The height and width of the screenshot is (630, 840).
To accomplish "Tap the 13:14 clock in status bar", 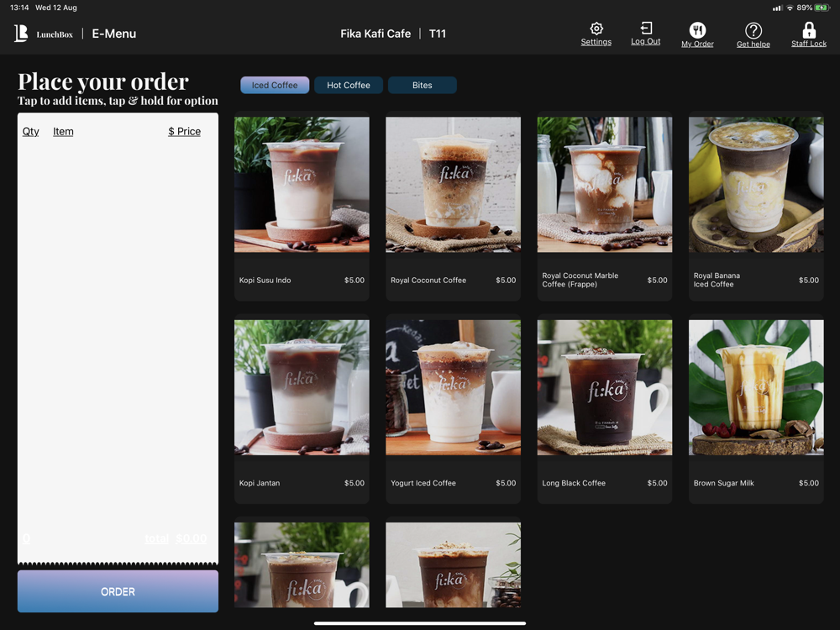I will [x=19, y=8].
